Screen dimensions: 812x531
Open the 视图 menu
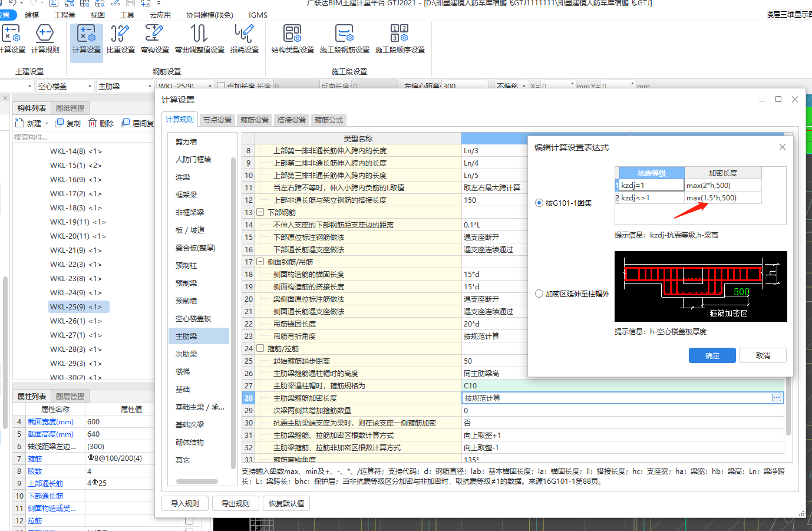coord(98,15)
